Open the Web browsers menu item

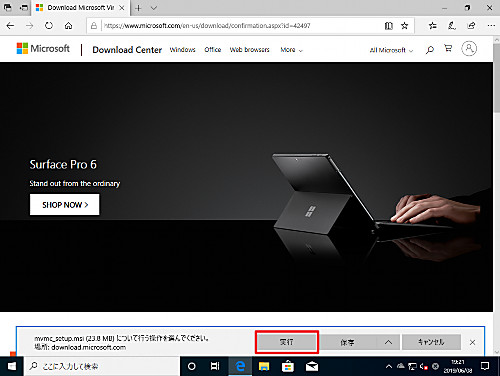click(x=249, y=50)
